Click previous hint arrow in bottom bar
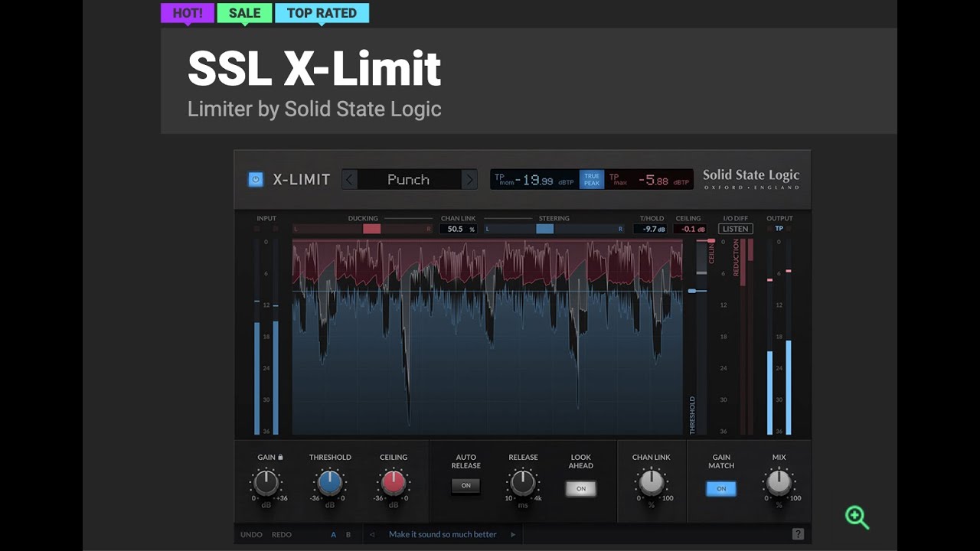This screenshot has width=980, height=551. coord(372,534)
